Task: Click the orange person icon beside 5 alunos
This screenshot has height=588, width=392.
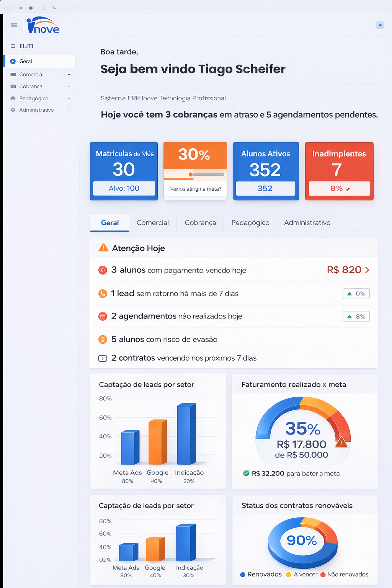Action: (x=103, y=339)
